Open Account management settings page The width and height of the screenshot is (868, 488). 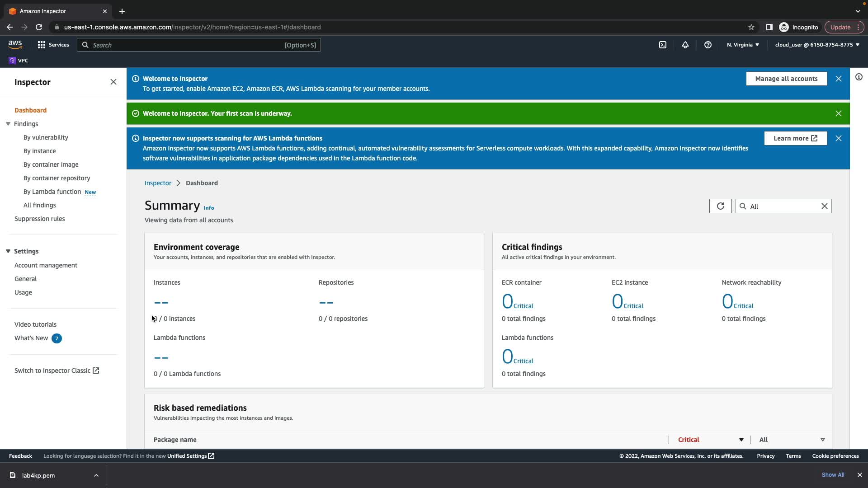(46, 265)
